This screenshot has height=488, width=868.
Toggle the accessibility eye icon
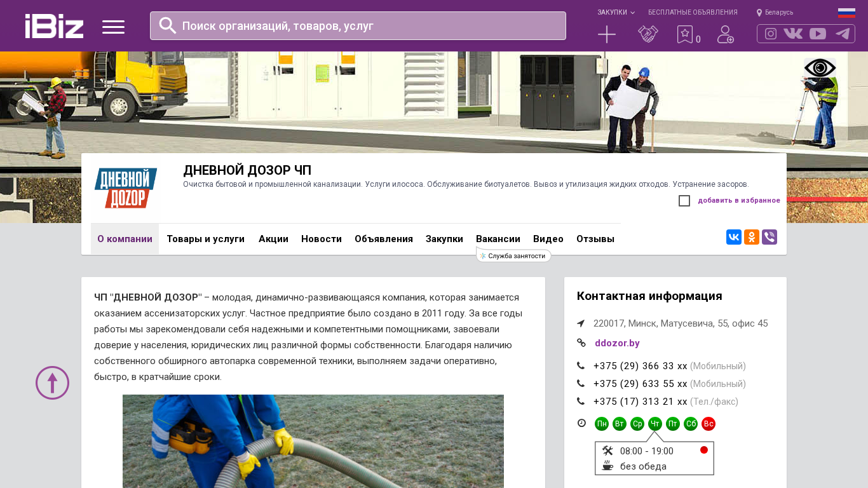(x=820, y=68)
